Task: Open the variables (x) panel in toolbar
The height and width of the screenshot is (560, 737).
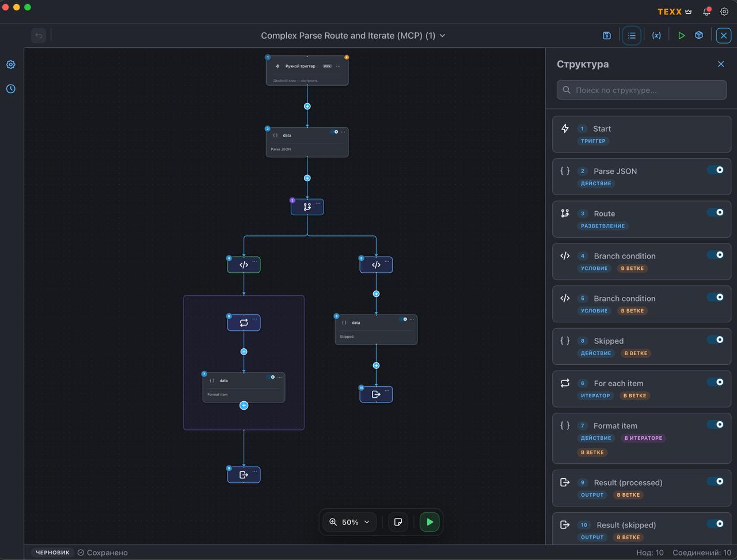Action: (656, 35)
